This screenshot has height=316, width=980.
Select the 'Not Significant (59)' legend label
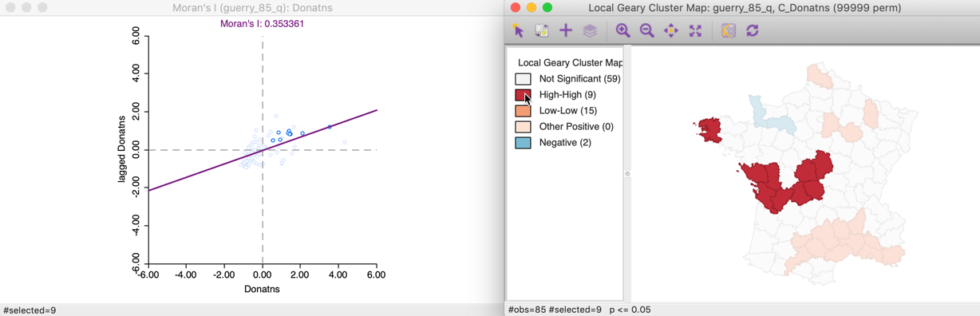pyautogui.click(x=579, y=79)
